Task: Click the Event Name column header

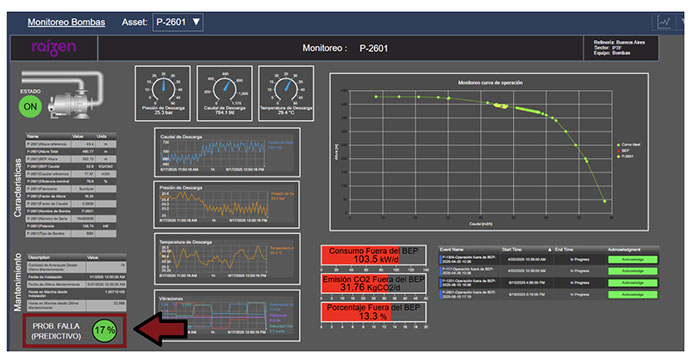Action: click(452, 250)
